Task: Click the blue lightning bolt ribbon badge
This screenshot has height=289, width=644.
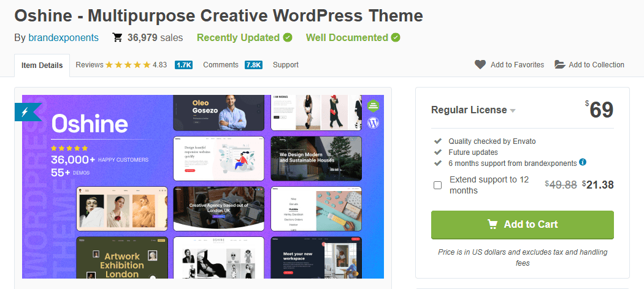Action: 27,112
